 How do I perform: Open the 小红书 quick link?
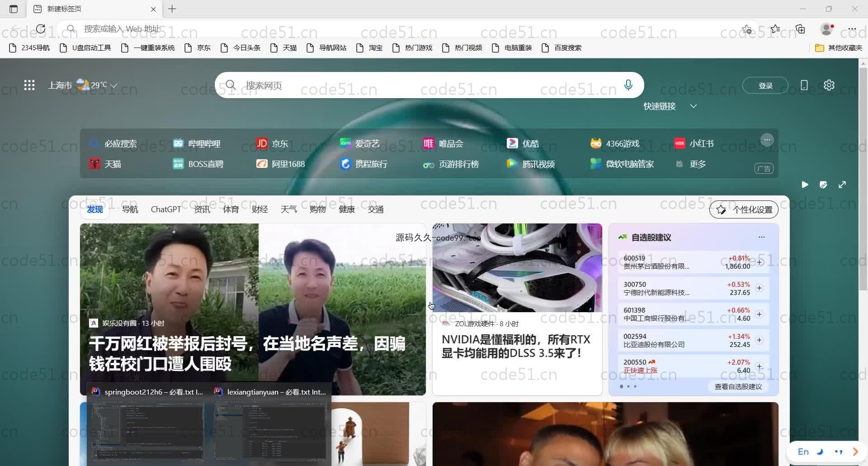tap(693, 143)
